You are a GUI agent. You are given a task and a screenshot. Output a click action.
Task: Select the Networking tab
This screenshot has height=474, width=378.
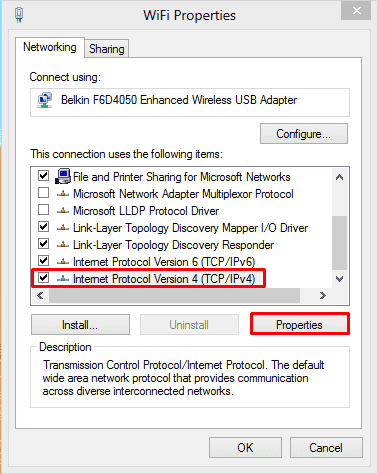(50, 47)
